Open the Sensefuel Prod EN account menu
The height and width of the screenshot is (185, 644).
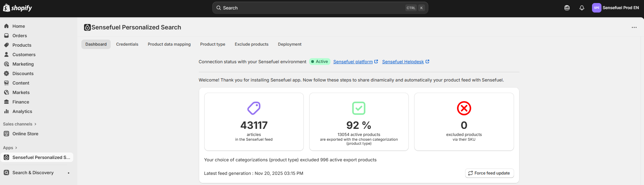click(615, 8)
